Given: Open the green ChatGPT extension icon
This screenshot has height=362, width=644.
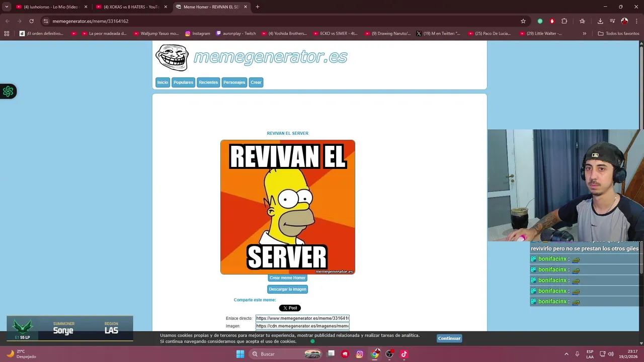Looking at the screenshot, I should (540, 21).
